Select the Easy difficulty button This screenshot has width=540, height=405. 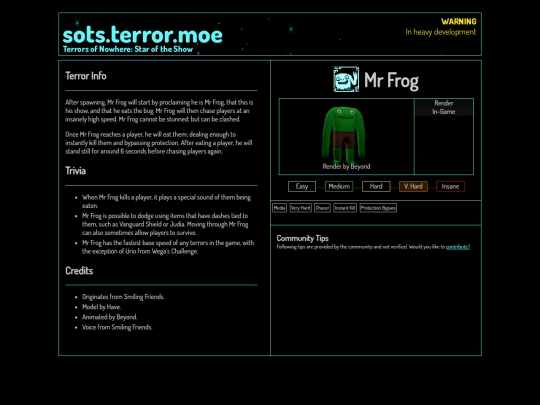point(302,186)
